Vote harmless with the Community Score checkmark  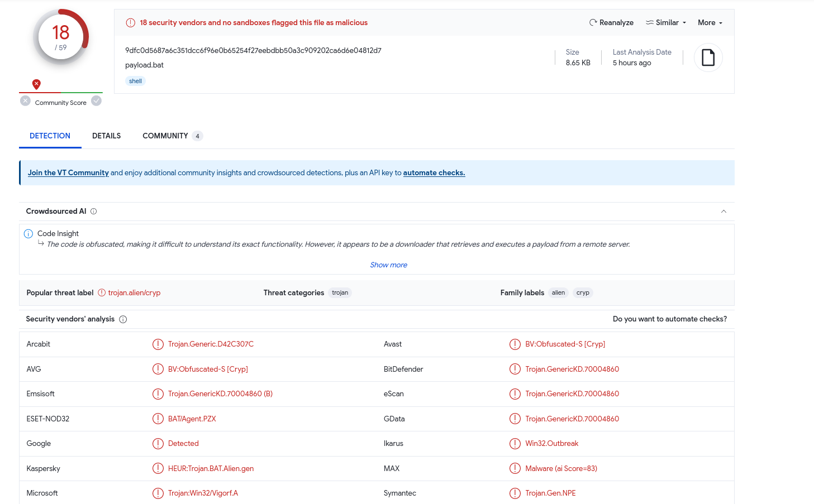tap(97, 100)
